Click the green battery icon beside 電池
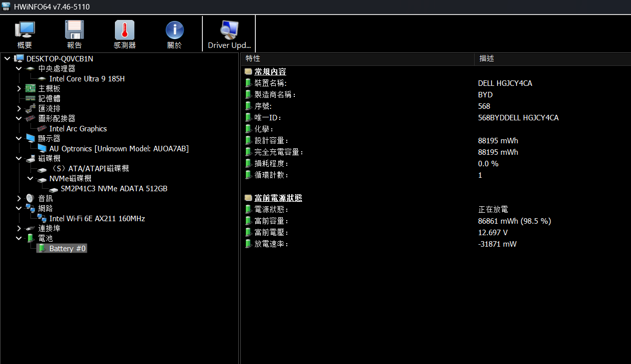Screen dimensions: 631x364 pos(30,238)
